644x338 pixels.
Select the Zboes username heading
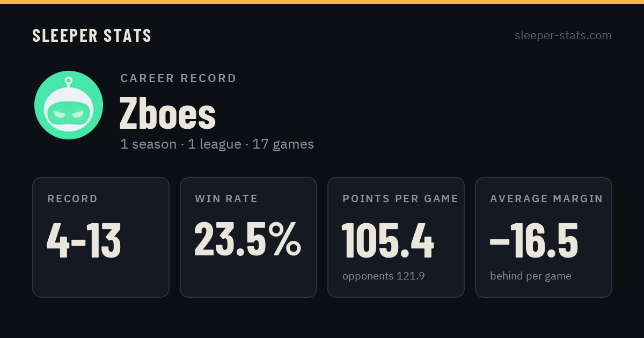tap(167, 114)
